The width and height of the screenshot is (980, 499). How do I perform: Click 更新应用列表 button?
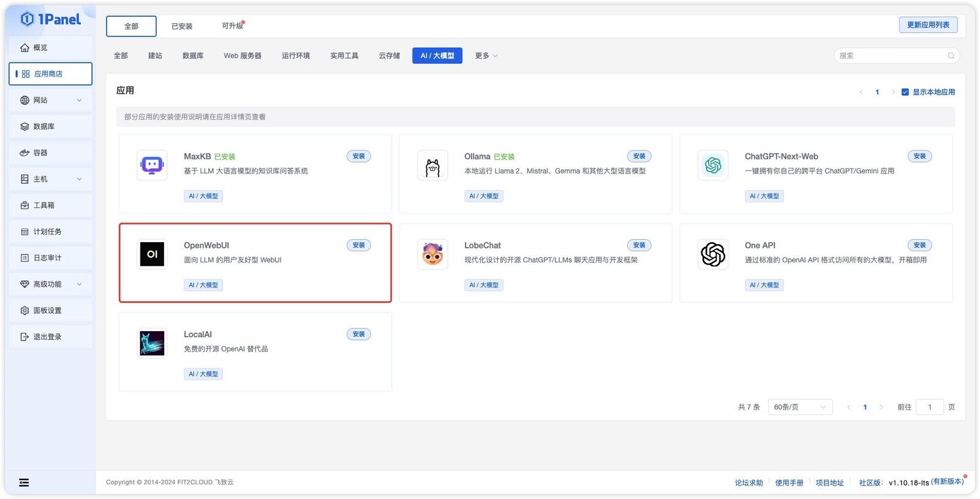[928, 25]
